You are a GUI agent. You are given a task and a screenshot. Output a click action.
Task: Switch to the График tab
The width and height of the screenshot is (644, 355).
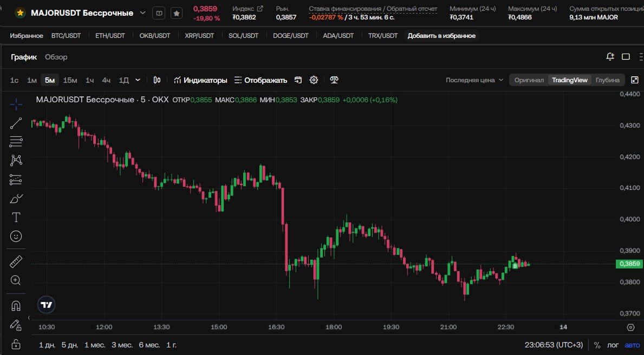click(x=24, y=57)
